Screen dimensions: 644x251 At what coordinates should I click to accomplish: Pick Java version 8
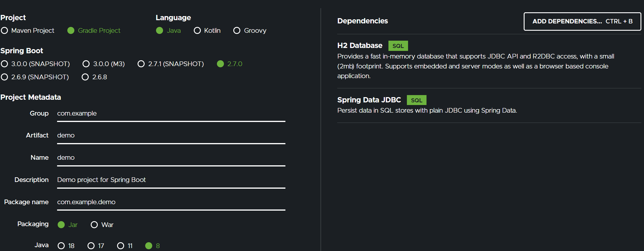(153, 246)
